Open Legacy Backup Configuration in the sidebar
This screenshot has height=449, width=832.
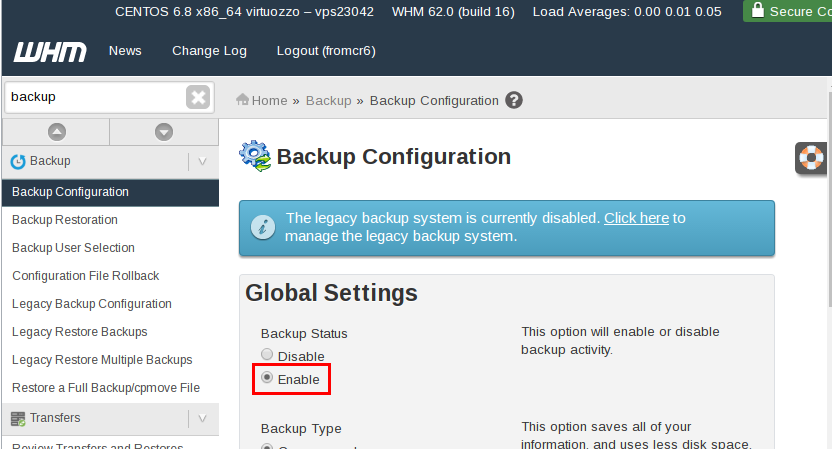coord(92,304)
